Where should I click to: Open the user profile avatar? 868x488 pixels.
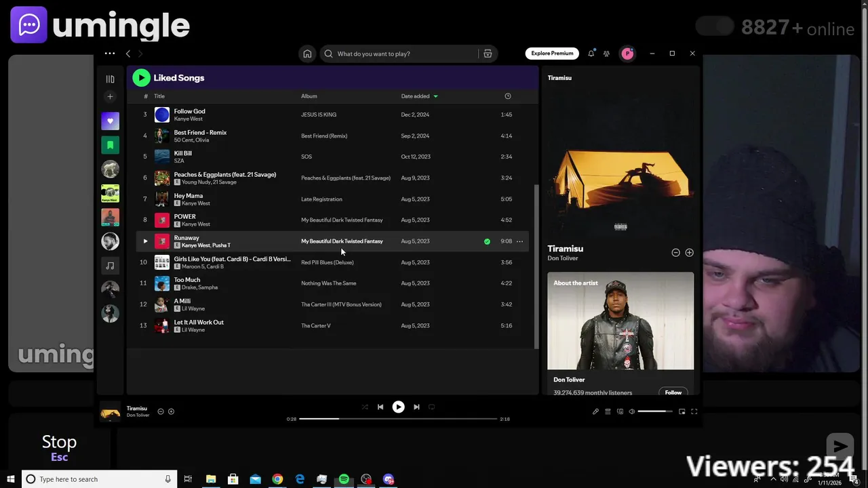pos(627,54)
